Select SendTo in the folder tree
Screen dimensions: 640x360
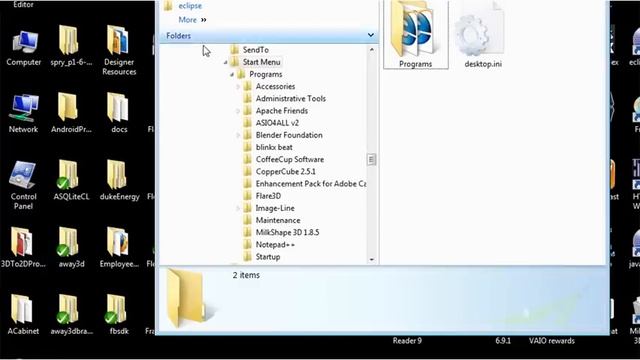[256, 50]
